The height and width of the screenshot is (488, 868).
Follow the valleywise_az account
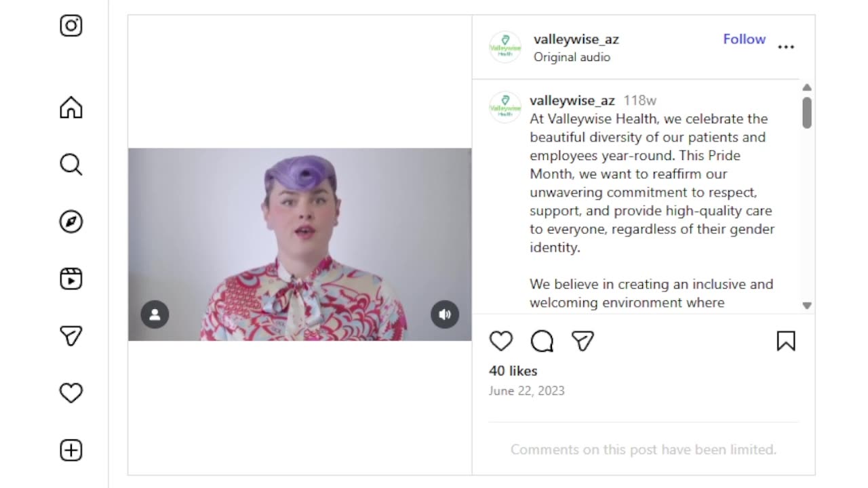click(x=744, y=39)
